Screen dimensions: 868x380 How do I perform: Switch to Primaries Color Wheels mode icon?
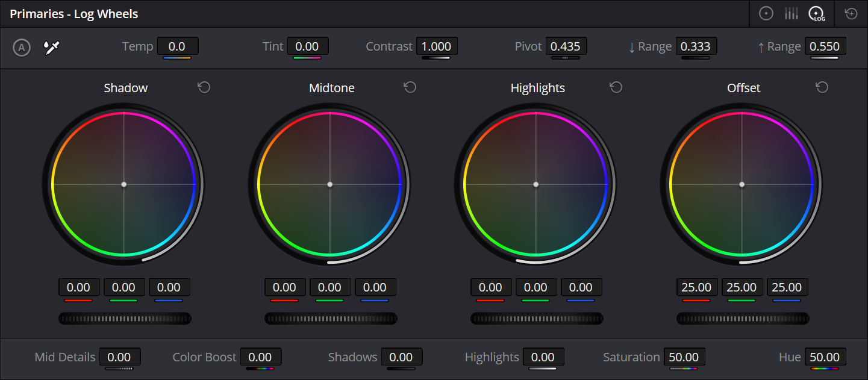coord(766,13)
